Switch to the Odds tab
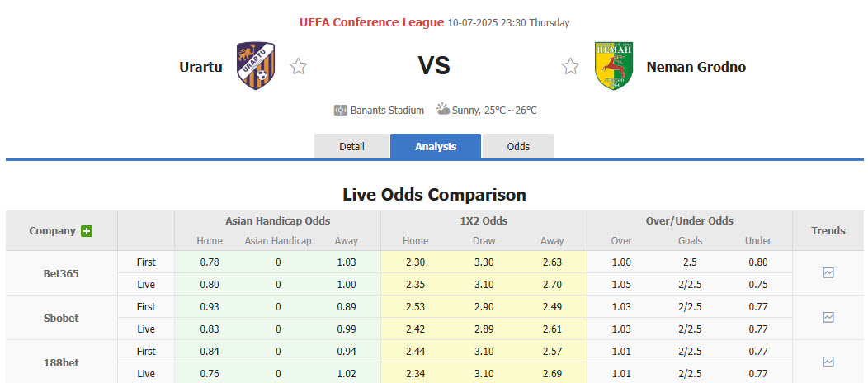Screen dimensions: 868x383 coord(518,146)
